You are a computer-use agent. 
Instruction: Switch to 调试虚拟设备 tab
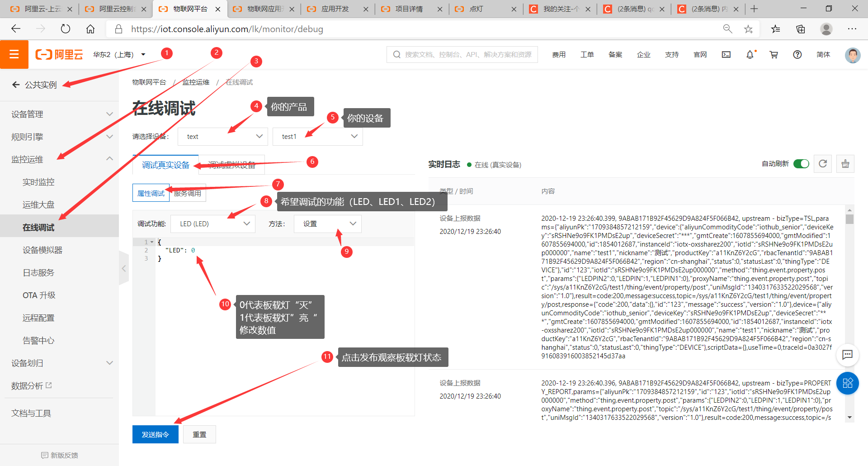pos(231,165)
